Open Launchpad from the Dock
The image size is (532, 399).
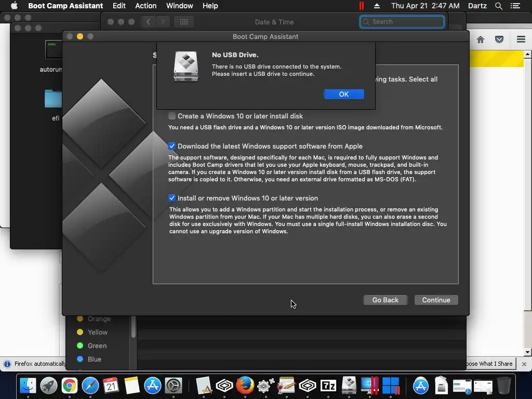click(48, 385)
